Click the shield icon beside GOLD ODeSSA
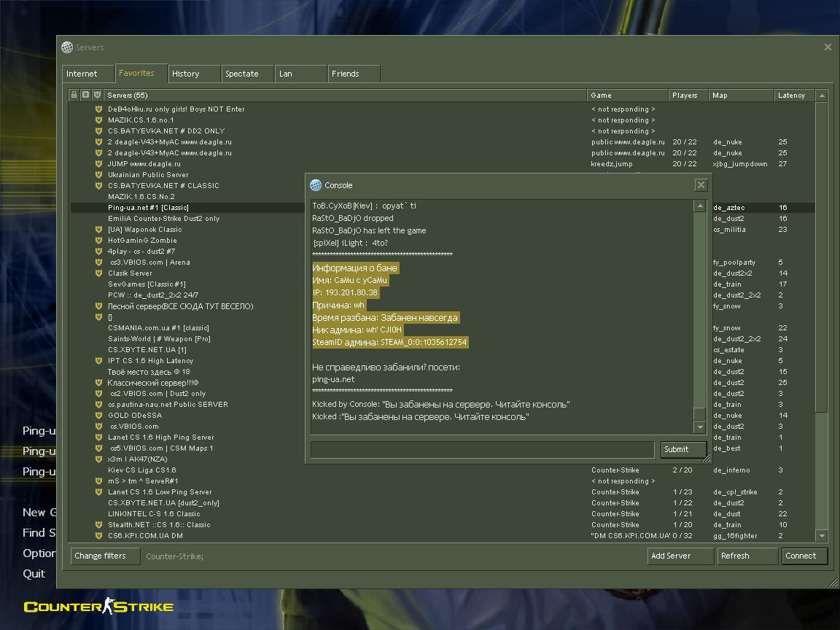This screenshot has height=630, width=840. coord(98,415)
